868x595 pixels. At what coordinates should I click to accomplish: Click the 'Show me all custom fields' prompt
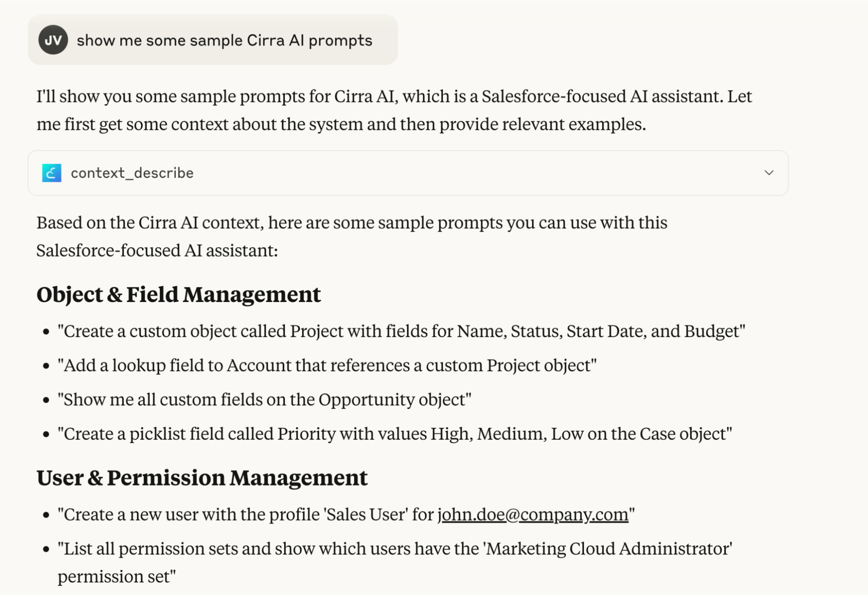click(x=264, y=399)
